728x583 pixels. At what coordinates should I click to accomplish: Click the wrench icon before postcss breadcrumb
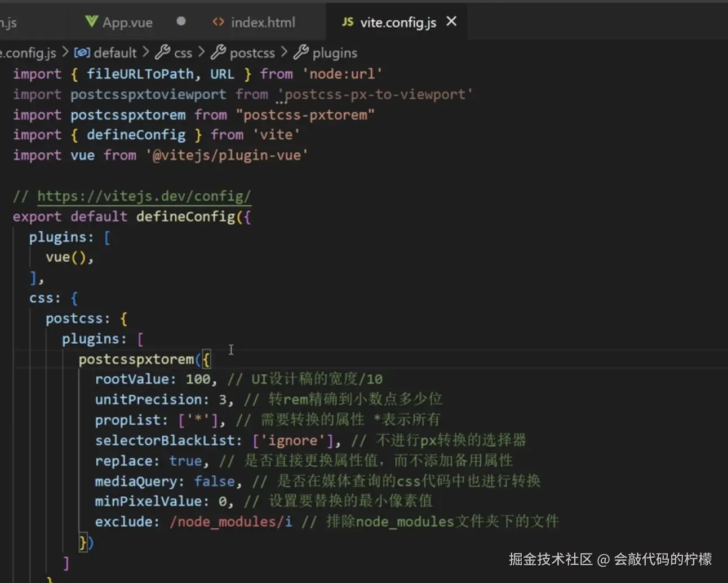(218, 52)
